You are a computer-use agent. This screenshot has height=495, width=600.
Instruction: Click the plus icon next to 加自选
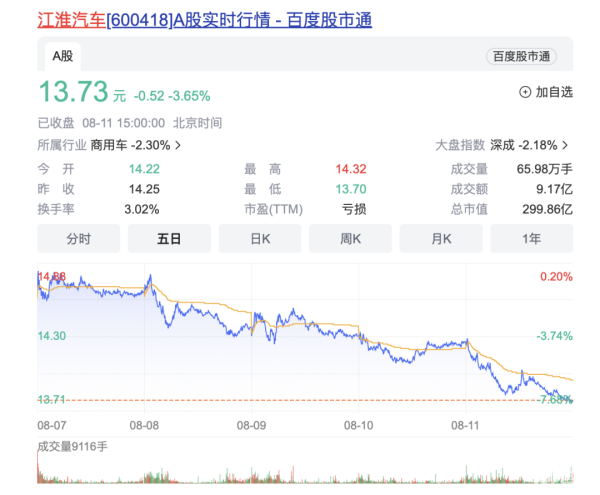525,92
